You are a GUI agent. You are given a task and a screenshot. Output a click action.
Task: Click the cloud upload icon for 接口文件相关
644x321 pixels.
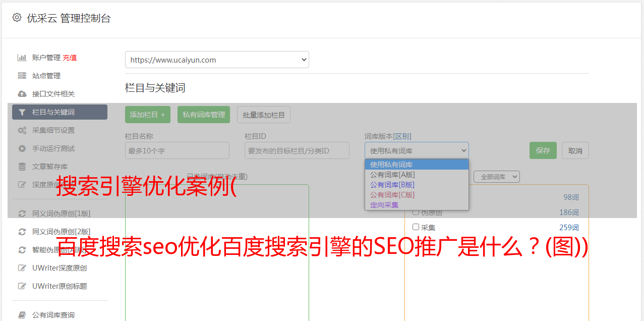[22, 94]
